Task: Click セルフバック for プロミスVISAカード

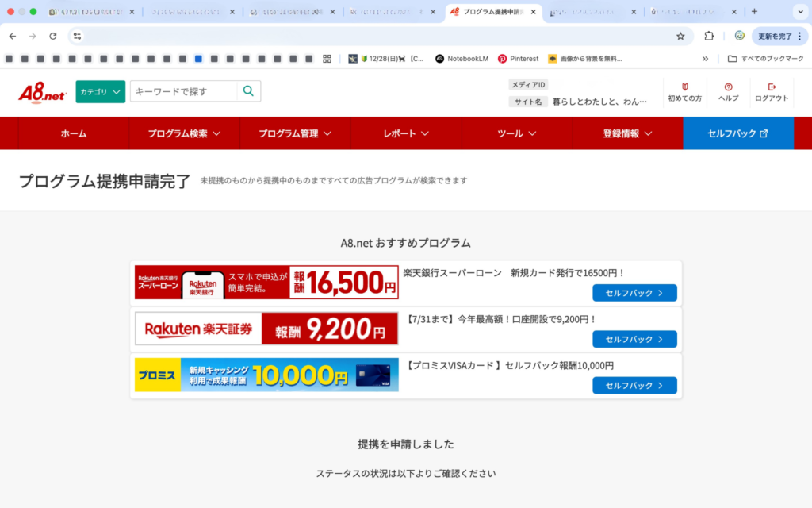Action: pos(634,385)
